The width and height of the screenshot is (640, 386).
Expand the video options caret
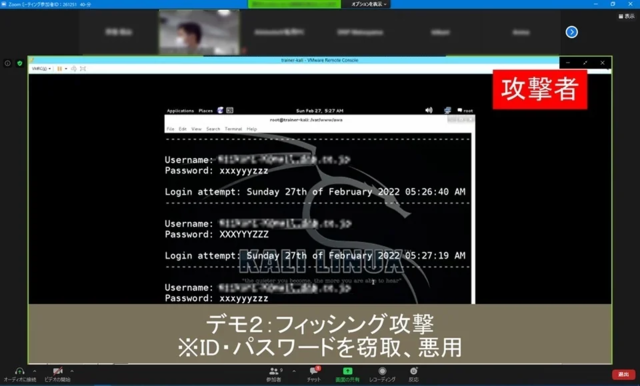tap(72, 371)
